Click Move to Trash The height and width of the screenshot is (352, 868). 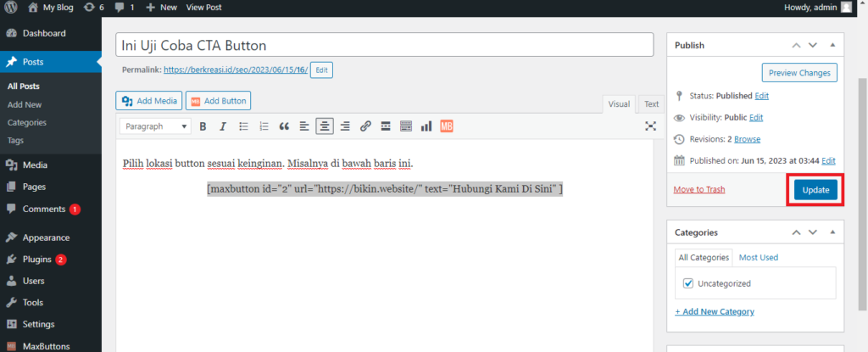pyautogui.click(x=699, y=190)
